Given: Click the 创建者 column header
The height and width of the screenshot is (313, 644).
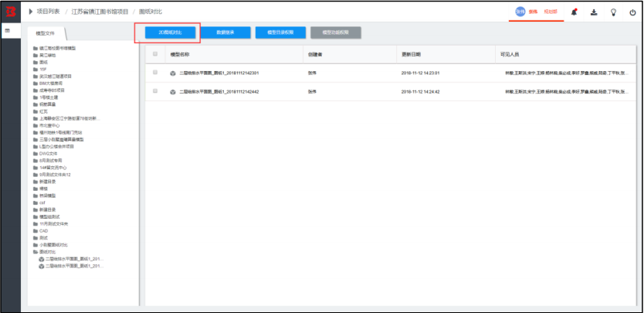Looking at the screenshot, I should click(314, 54).
